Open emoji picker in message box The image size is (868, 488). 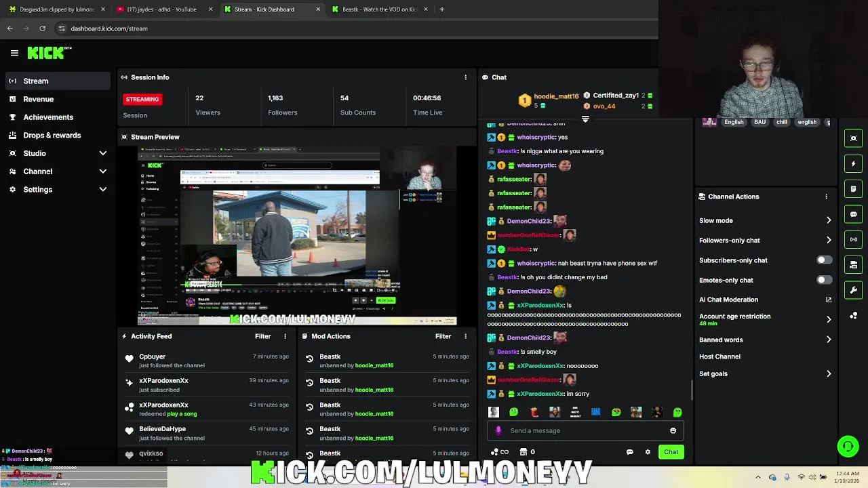pyautogui.click(x=673, y=430)
